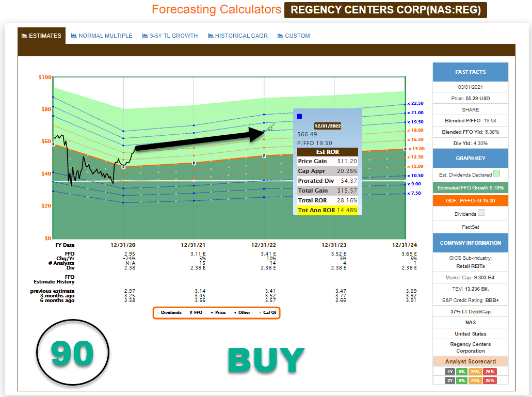Switch to the NORMAL MULTIPLE tab
Image resolution: width=532 pixels, height=397 pixels.
coord(102,36)
